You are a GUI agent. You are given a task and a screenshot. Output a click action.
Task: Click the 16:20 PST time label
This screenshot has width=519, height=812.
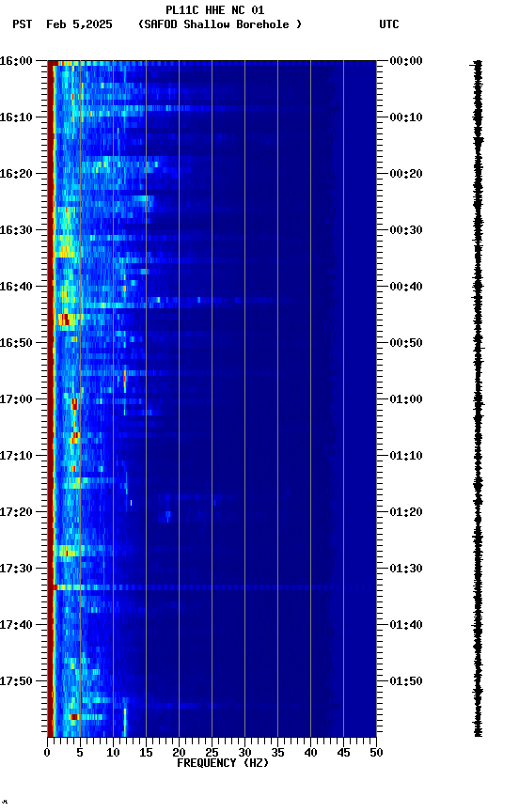pyautogui.click(x=16, y=174)
